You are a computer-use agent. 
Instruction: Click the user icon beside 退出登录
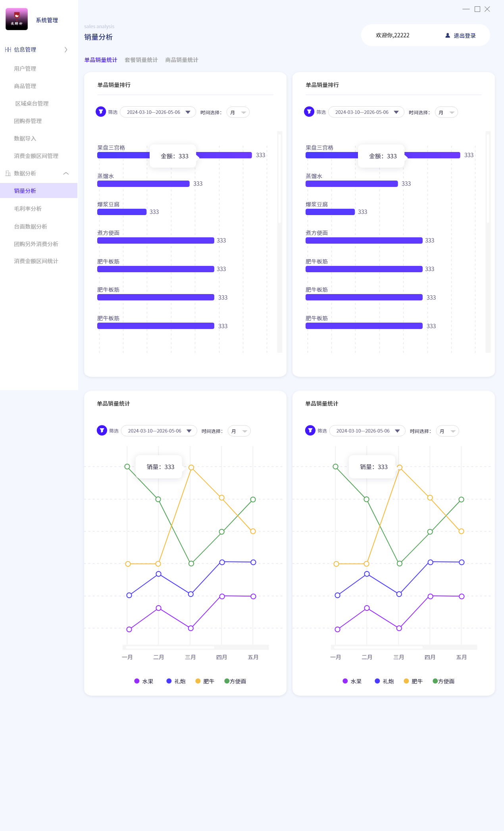(448, 36)
